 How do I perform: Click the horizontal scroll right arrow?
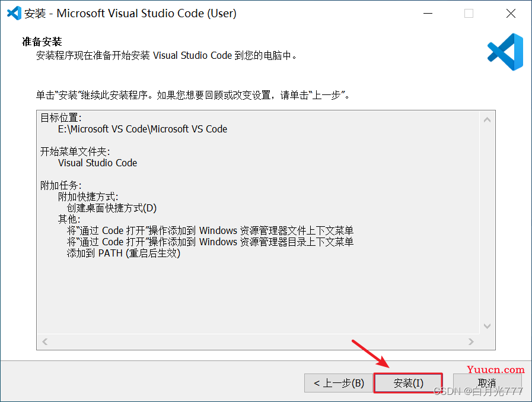tap(471, 341)
